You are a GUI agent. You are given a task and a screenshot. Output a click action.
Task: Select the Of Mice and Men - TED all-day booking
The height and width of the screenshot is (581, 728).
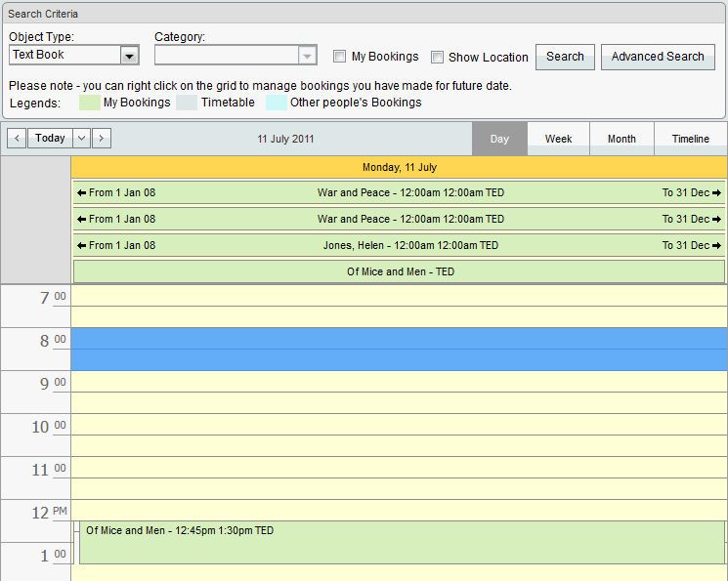tap(400, 271)
